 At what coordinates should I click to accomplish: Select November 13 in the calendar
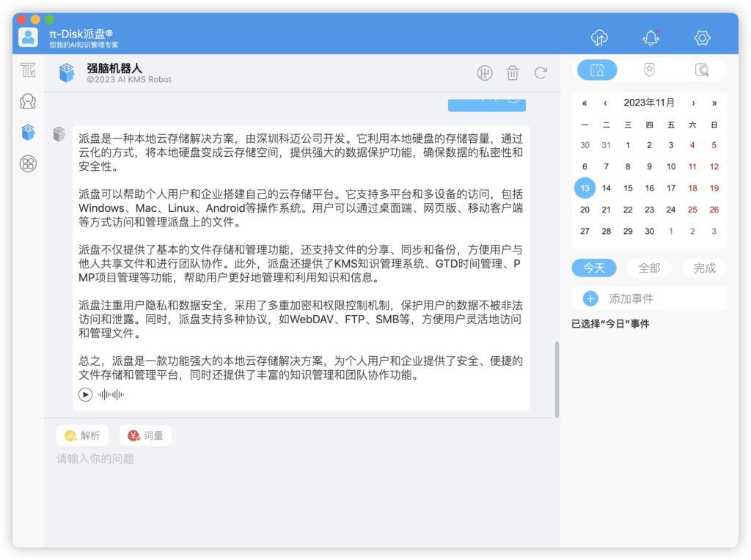point(585,188)
